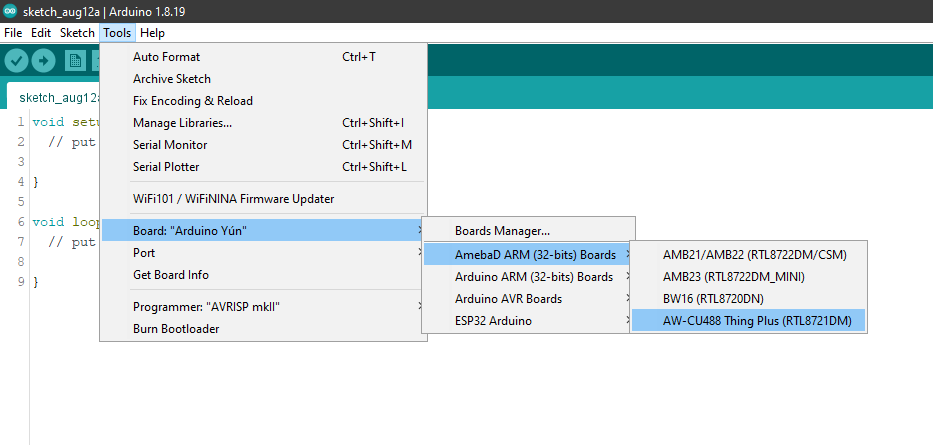This screenshot has width=933, height=445.
Task: Click the closing brace on line 4
Action: (x=36, y=182)
